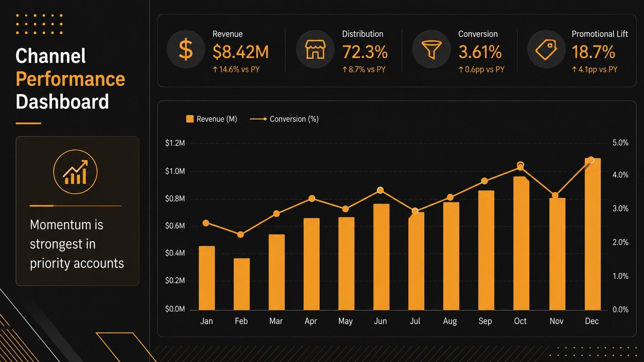Select the February revenue bar
Viewport: 644px width, 362px height.
(x=241, y=284)
